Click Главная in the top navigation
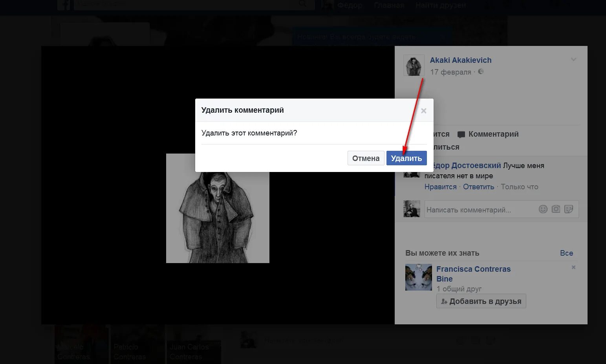Screen dimensions: 606x364 point(389,5)
